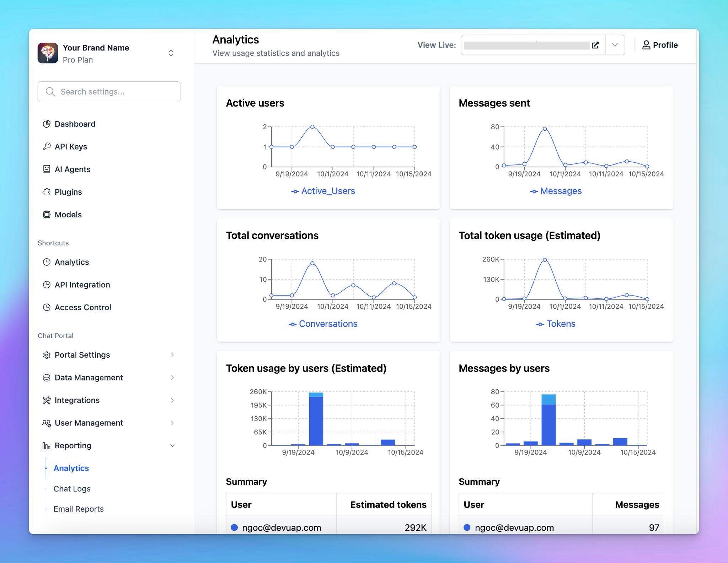This screenshot has height=563, width=728.
Task: Click the AI Agents icon
Action: tap(47, 169)
